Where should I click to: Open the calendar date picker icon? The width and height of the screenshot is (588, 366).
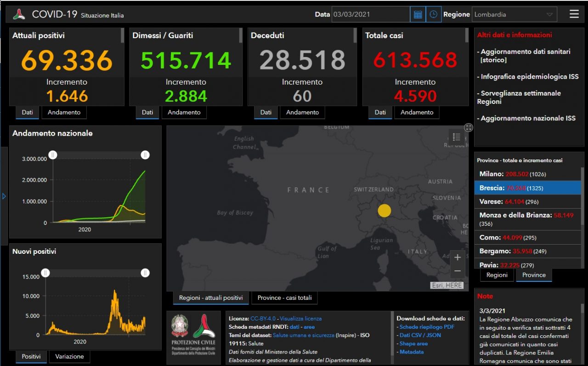click(x=418, y=14)
